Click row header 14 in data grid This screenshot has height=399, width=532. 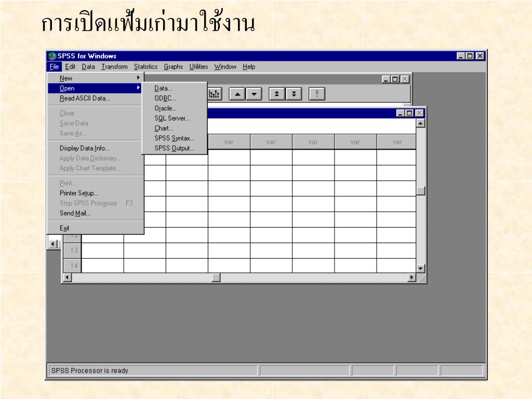tap(72, 265)
